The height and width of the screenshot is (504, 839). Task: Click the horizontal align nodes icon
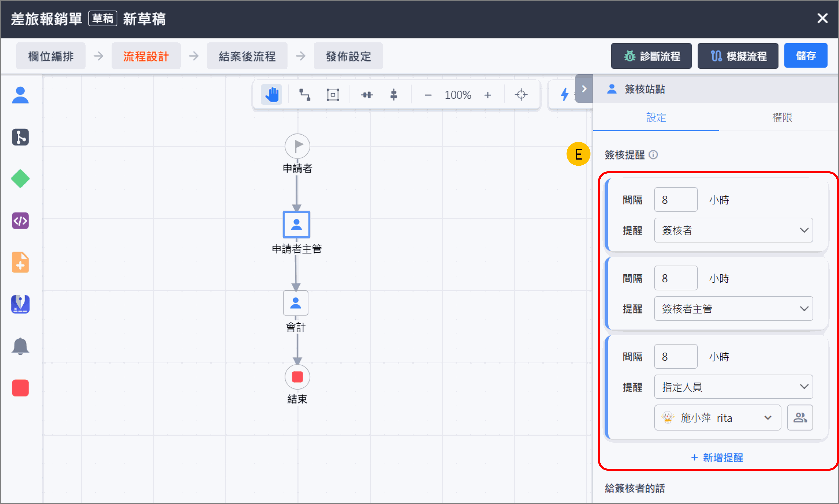coord(367,95)
